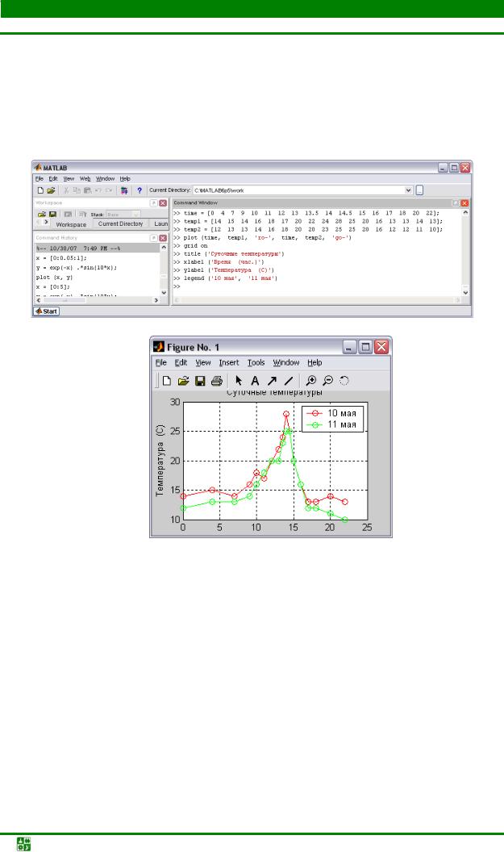
Task: Click the Redo icon in MATLAB toolbar
Action: coord(109,190)
